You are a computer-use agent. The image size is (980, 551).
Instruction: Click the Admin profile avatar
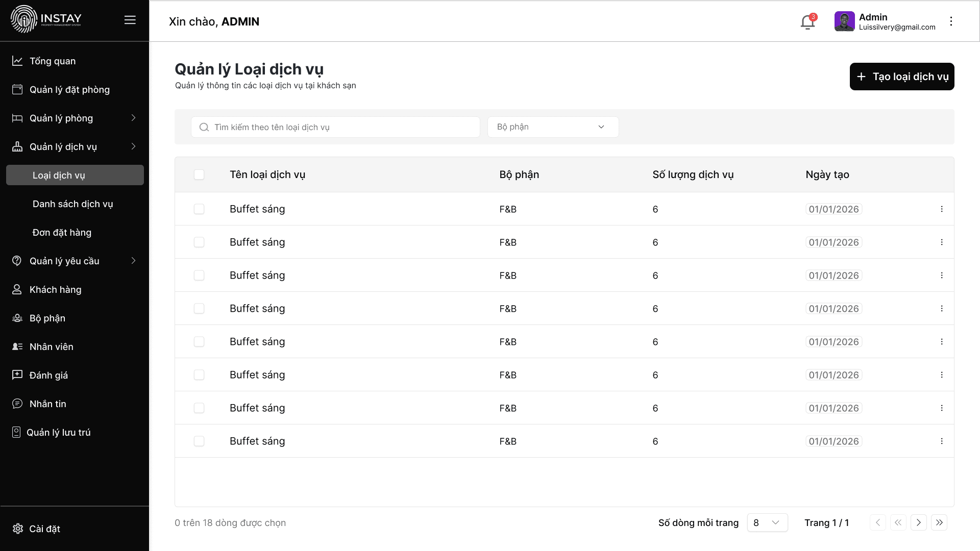(844, 21)
